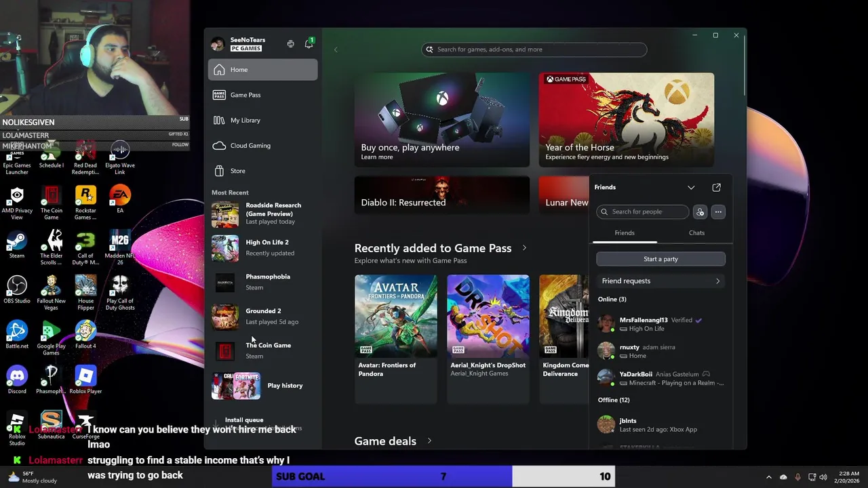Open Friends panel more options button
This screenshot has height=488, width=868.
718,212
